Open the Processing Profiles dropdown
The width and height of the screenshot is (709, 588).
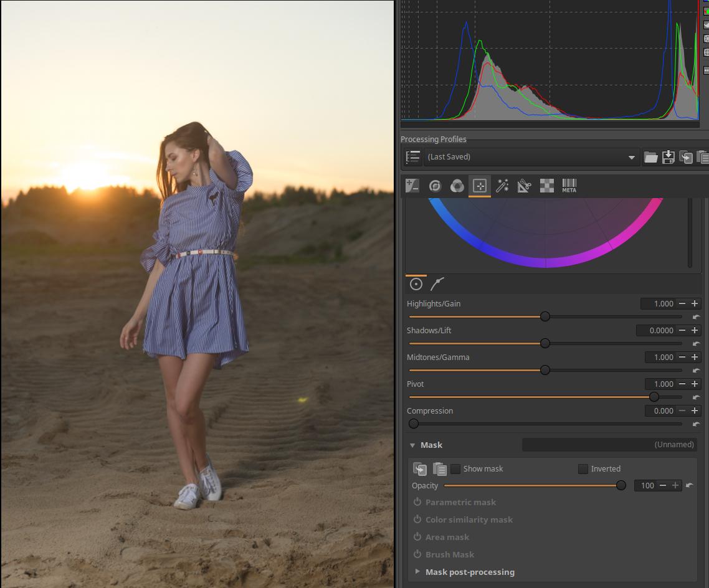click(531, 157)
